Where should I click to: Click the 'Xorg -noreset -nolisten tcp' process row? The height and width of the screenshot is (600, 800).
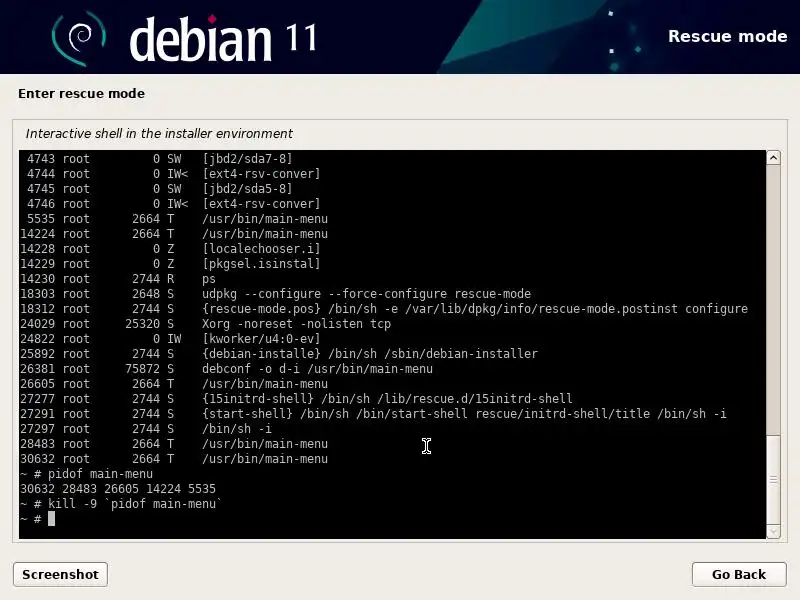pyautogui.click(x=206, y=324)
